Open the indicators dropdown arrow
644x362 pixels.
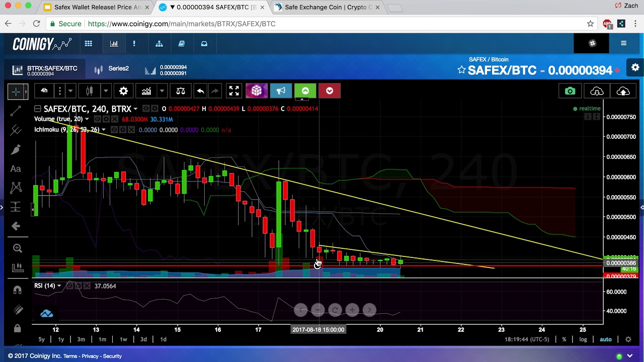point(162,91)
